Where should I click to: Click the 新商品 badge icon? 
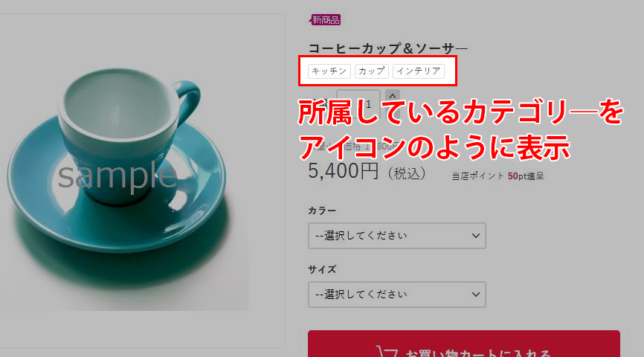click(x=325, y=20)
